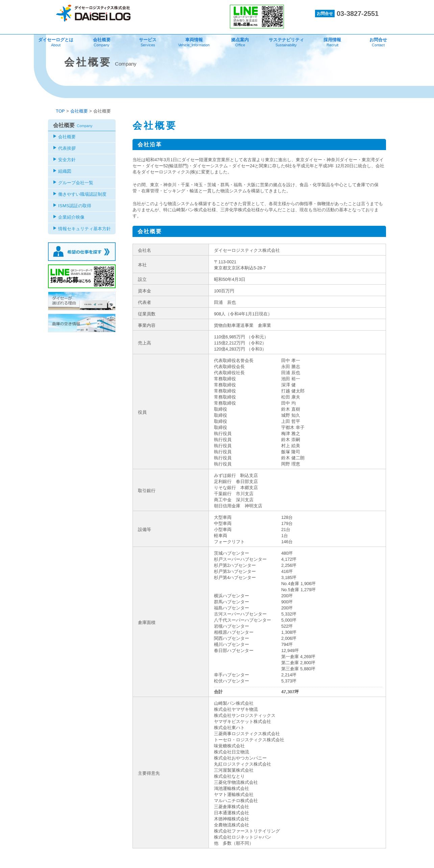Click the sidebar 会社概要 Company heading

pos(82,125)
